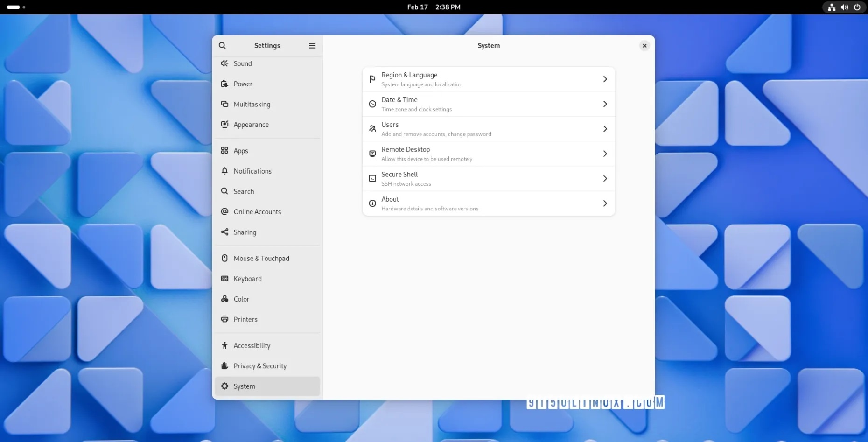The height and width of the screenshot is (442, 868).
Task: Select the Notifications bell icon
Action: click(x=224, y=171)
